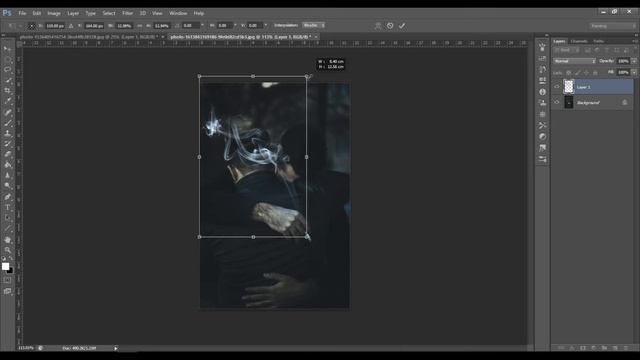Switch to warp mode toggle
The height and width of the screenshot is (360, 640).
378,26
